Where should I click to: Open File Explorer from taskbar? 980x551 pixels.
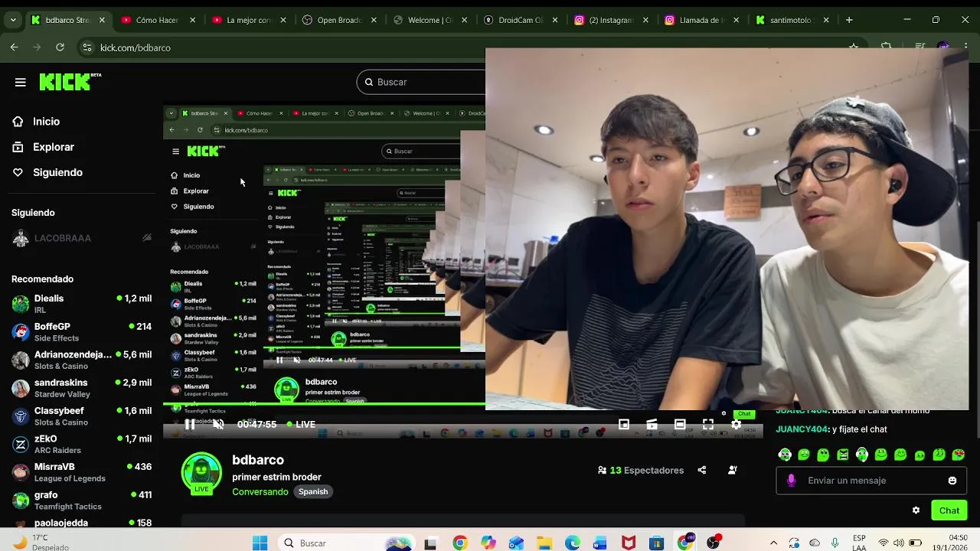pos(544,543)
